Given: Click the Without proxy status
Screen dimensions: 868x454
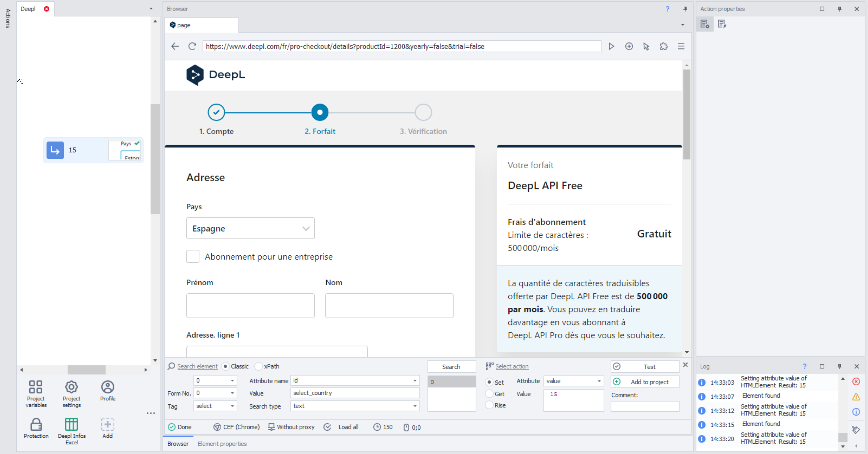Looking at the screenshot, I should pyautogui.click(x=291, y=427).
